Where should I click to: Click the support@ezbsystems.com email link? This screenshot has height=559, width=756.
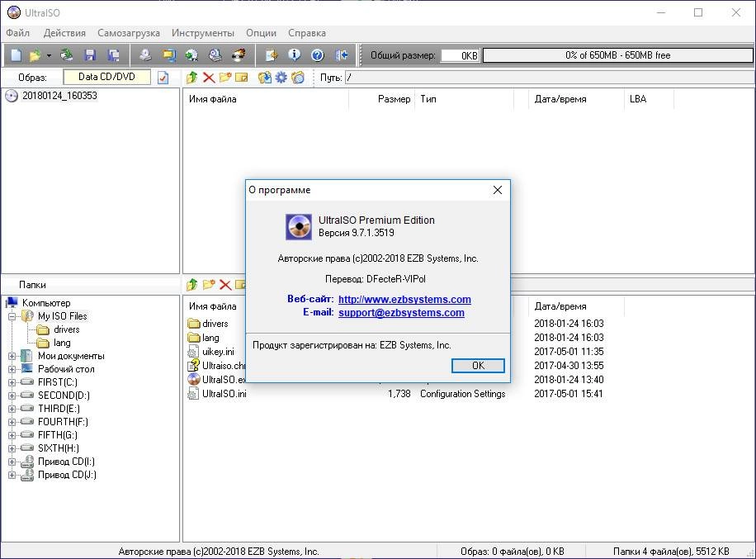point(401,313)
